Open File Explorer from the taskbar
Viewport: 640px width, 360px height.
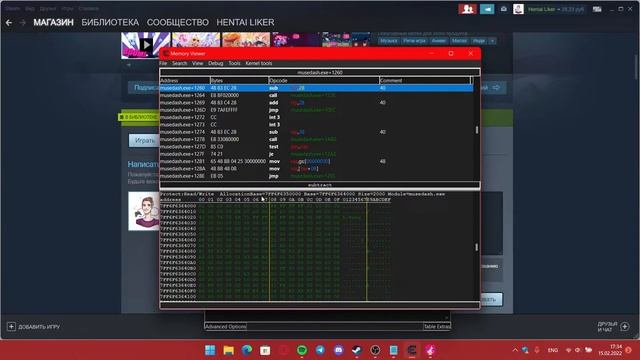229,350
